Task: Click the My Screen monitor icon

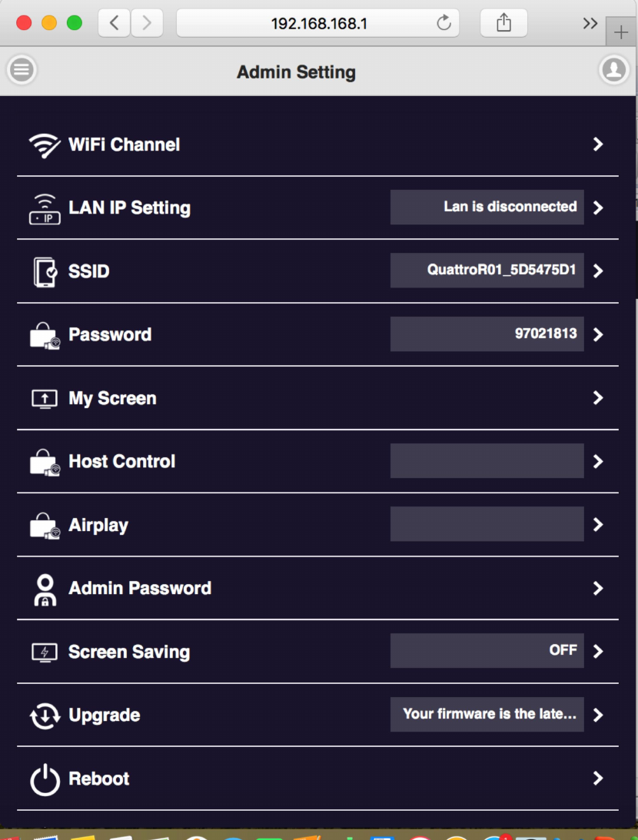Action: coord(45,398)
